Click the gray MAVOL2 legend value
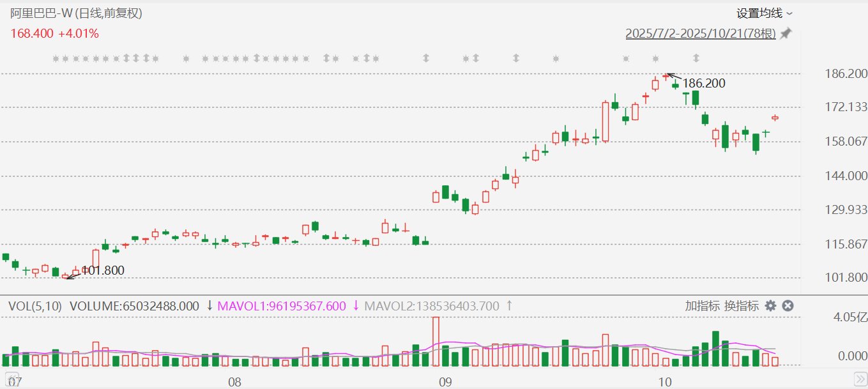868x389 pixels. tap(432, 306)
